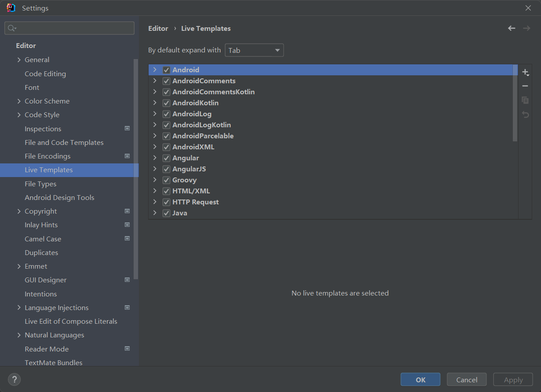The height and width of the screenshot is (392, 541).
Task: Click the back navigation arrow
Action: click(x=511, y=28)
